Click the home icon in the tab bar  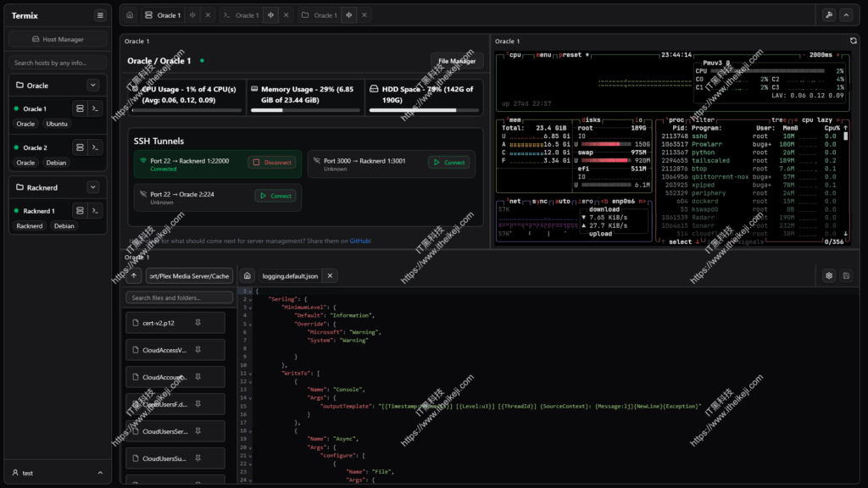click(128, 14)
